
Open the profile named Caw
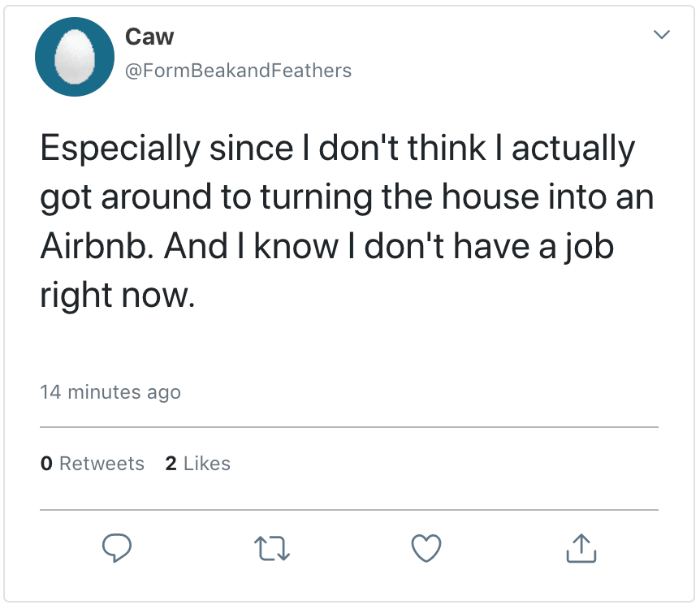coord(149,37)
